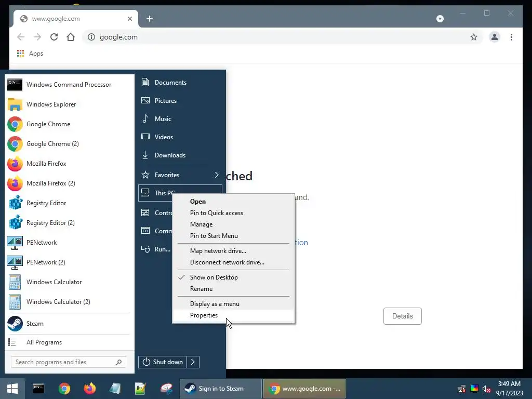The height and width of the screenshot is (399, 532).
Task: Select Display as a menu
Action: click(x=233, y=303)
